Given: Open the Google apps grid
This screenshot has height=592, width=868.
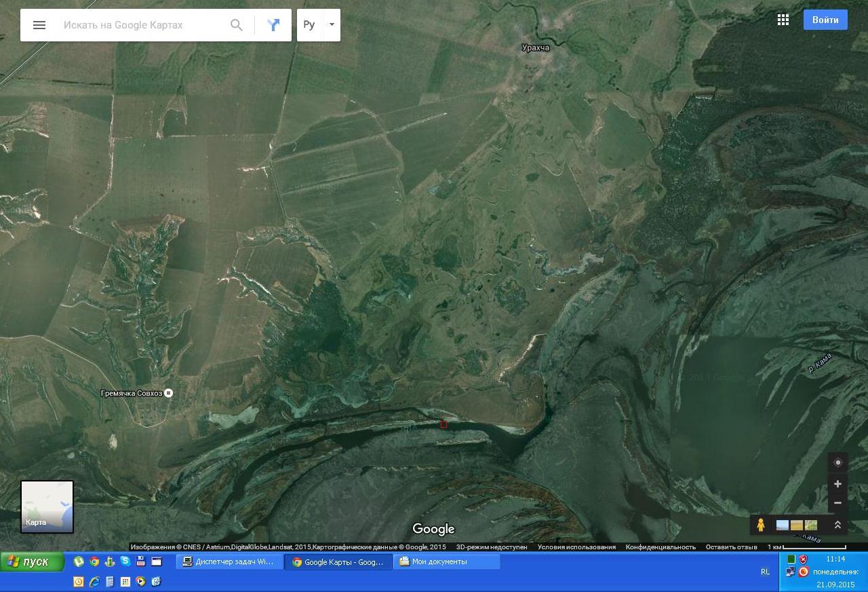Looking at the screenshot, I should click(x=783, y=20).
